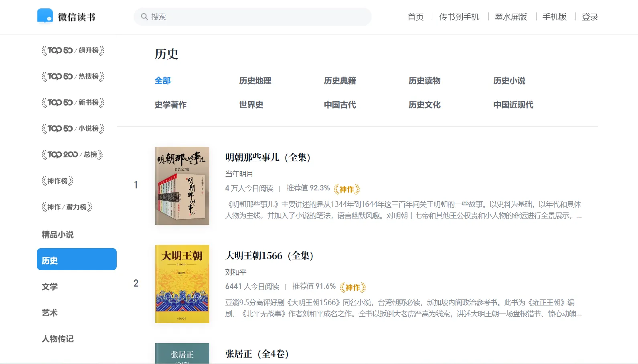The height and width of the screenshot is (364, 638).
Task: Open the 明朝那些事儿 book cover
Action: pyautogui.click(x=182, y=186)
